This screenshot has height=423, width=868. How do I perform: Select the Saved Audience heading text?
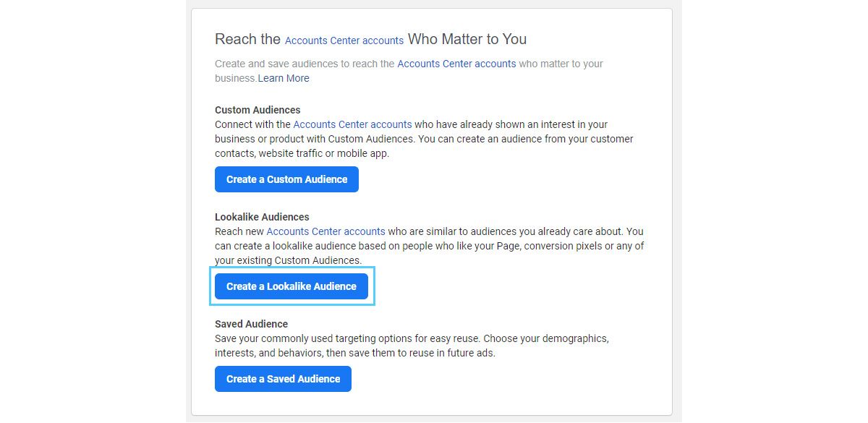(x=251, y=324)
